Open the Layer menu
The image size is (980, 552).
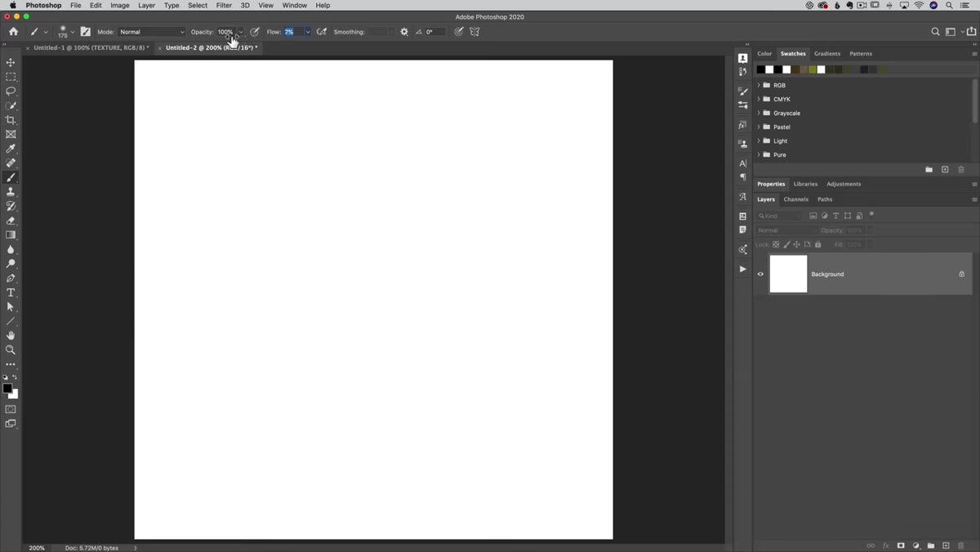pyautogui.click(x=146, y=5)
